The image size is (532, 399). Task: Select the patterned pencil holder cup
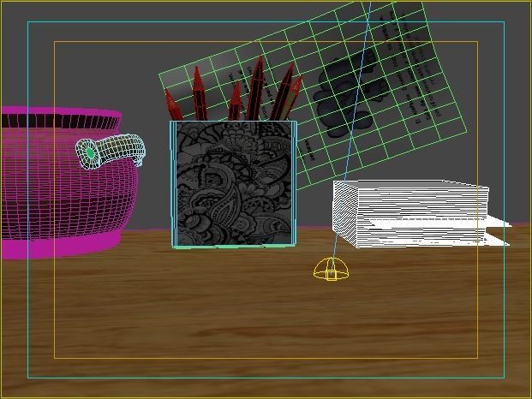(233, 184)
